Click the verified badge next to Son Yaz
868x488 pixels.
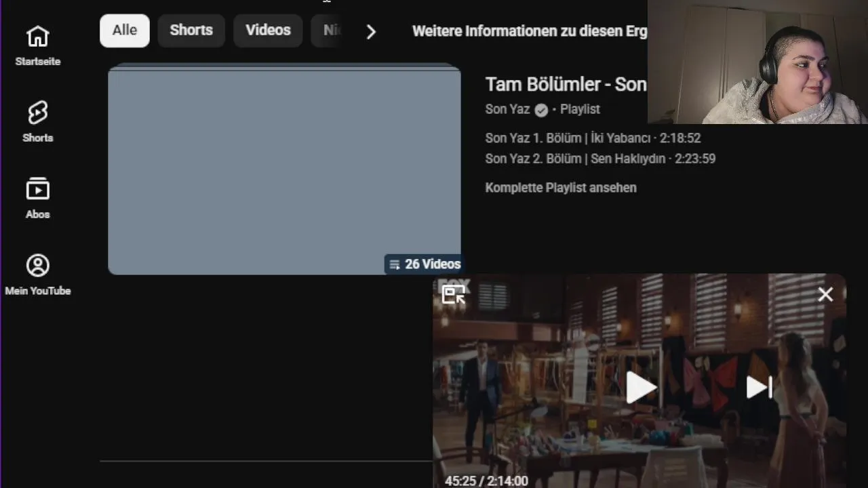coord(541,110)
